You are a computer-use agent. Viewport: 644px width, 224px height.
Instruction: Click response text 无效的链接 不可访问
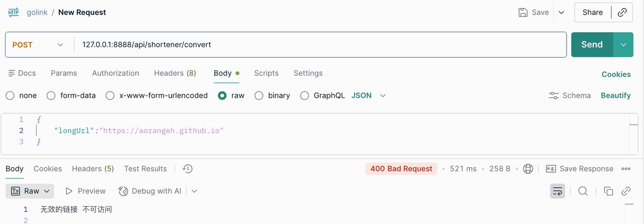click(76, 209)
